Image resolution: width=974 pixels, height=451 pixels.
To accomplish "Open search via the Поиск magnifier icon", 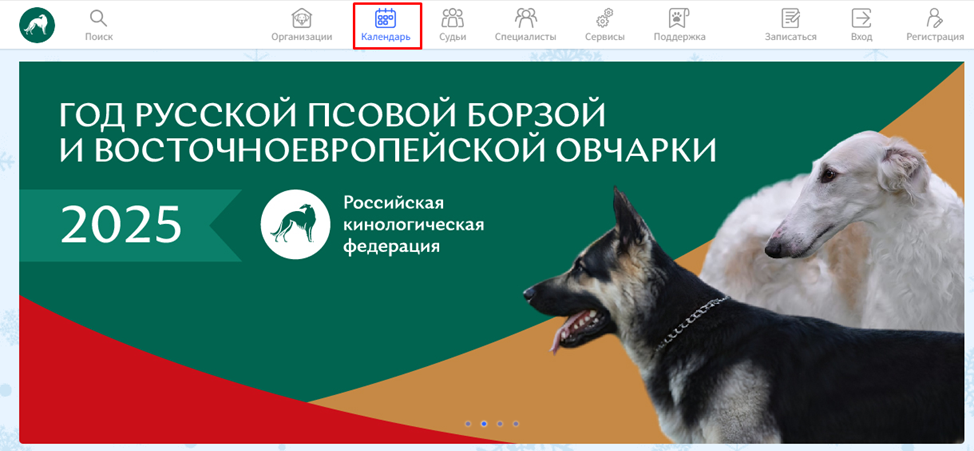I will (x=98, y=19).
